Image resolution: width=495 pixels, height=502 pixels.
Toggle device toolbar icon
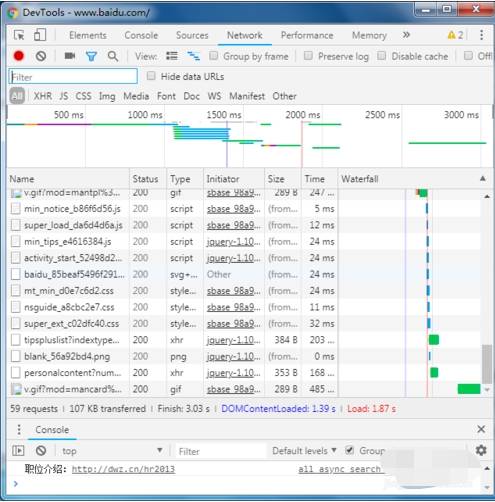pyautogui.click(x=40, y=35)
